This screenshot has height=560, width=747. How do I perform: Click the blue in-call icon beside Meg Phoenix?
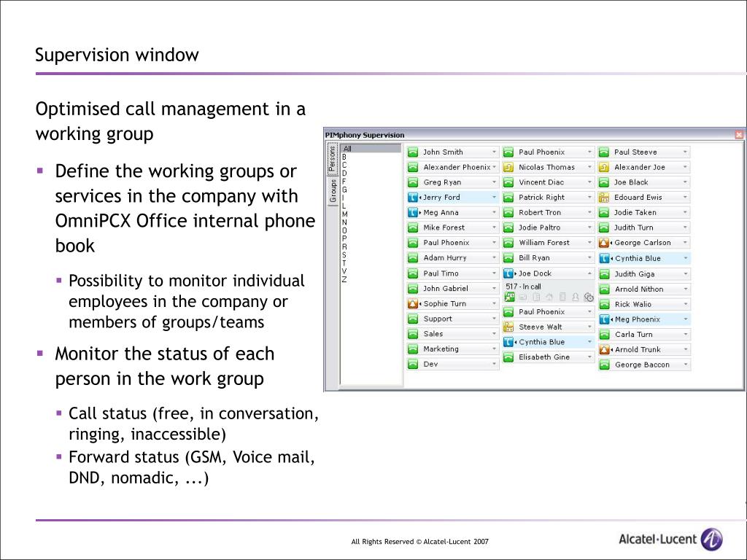click(604, 319)
